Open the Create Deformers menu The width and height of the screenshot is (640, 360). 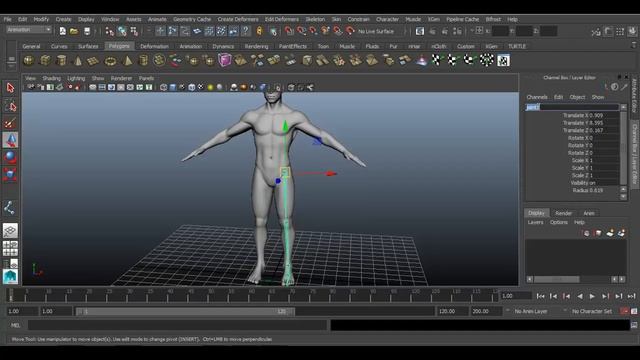point(238,19)
